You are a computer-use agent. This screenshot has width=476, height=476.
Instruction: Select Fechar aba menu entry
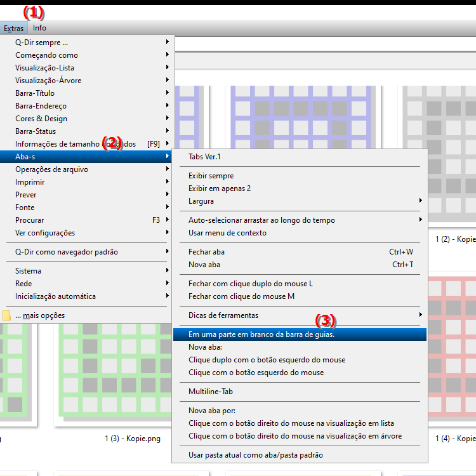(207, 252)
